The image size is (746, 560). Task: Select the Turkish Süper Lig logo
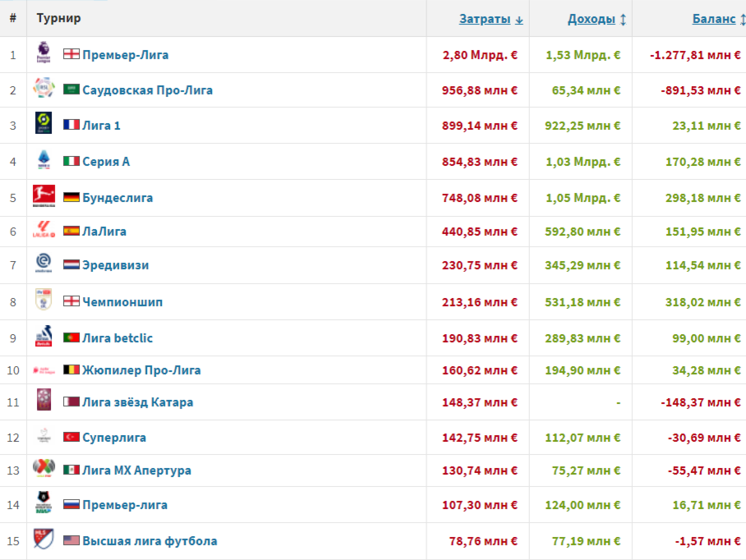(44, 435)
